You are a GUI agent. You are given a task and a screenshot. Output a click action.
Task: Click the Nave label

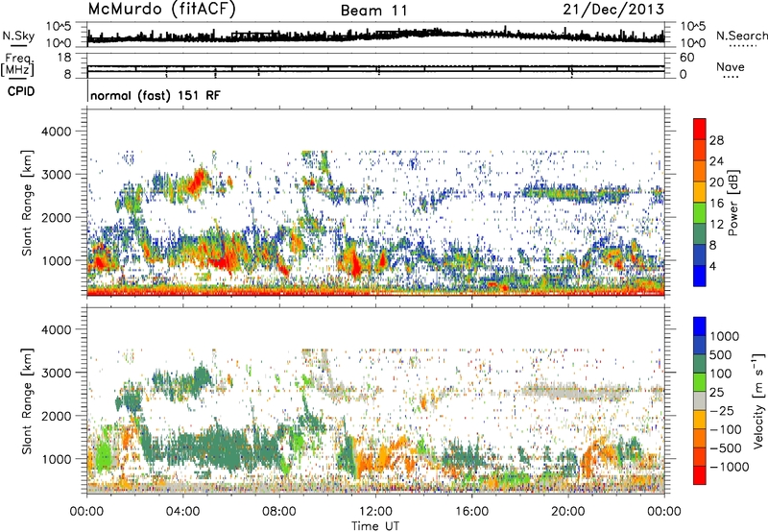coord(731,66)
